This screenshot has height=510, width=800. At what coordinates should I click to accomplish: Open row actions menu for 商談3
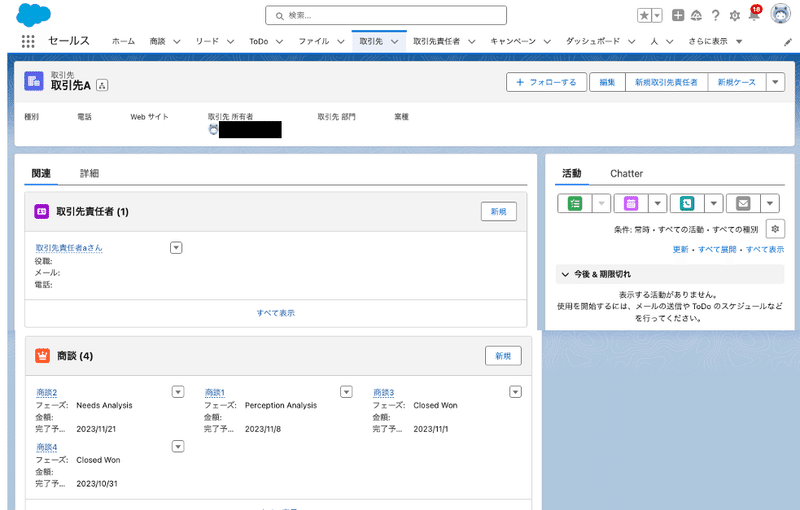515,392
